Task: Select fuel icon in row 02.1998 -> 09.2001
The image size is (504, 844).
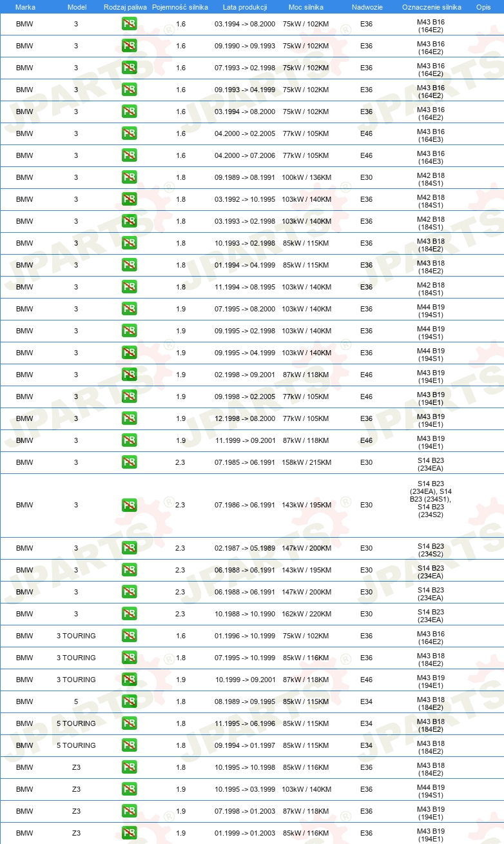Action: click(129, 375)
